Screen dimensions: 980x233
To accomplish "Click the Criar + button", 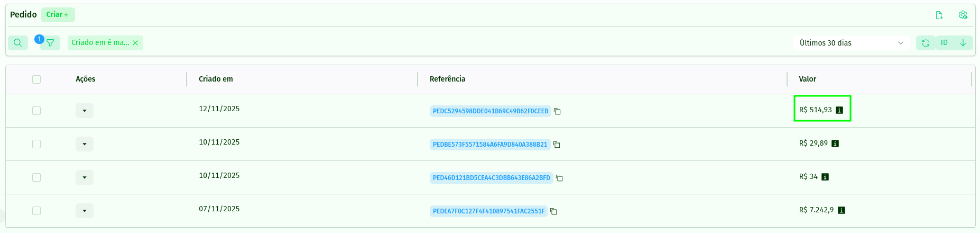I will point(58,15).
